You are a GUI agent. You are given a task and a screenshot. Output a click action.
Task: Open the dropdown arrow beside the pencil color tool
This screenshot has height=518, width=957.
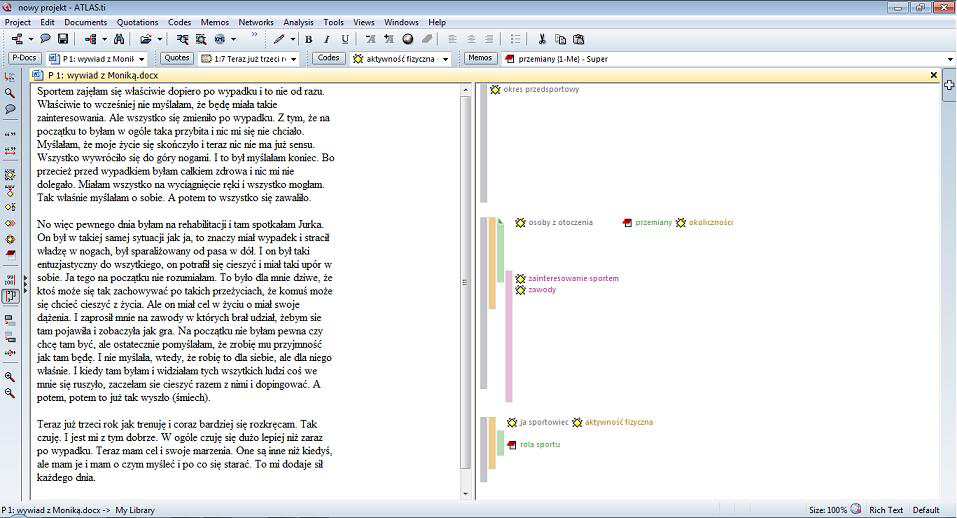[x=292, y=39]
